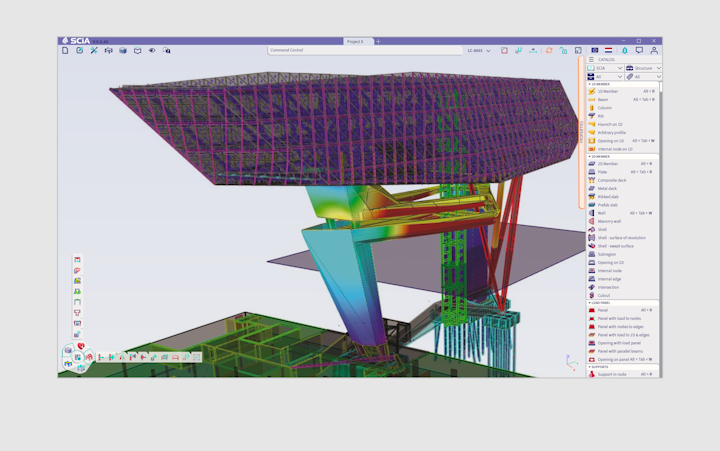720x451 pixels.
Task: Select the Wall item in 2D members
Action: pos(602,213)
